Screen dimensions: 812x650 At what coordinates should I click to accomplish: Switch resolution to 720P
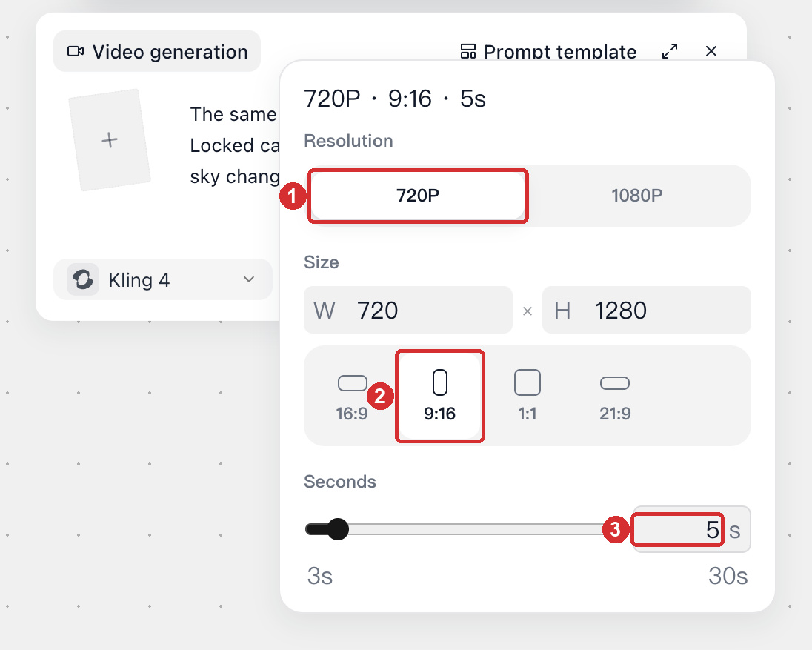coord(418,195)
